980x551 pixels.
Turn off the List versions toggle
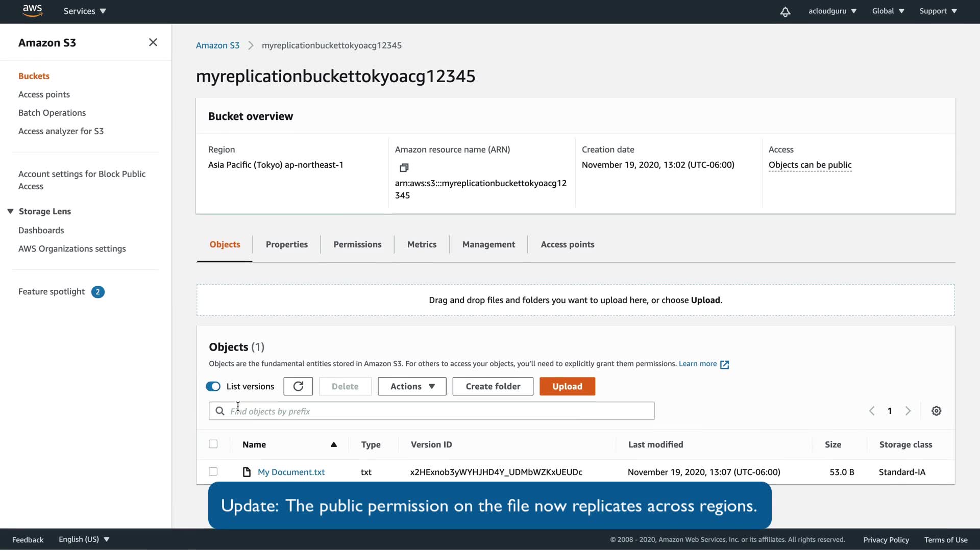pyautogui.click(x=213, y=386)
